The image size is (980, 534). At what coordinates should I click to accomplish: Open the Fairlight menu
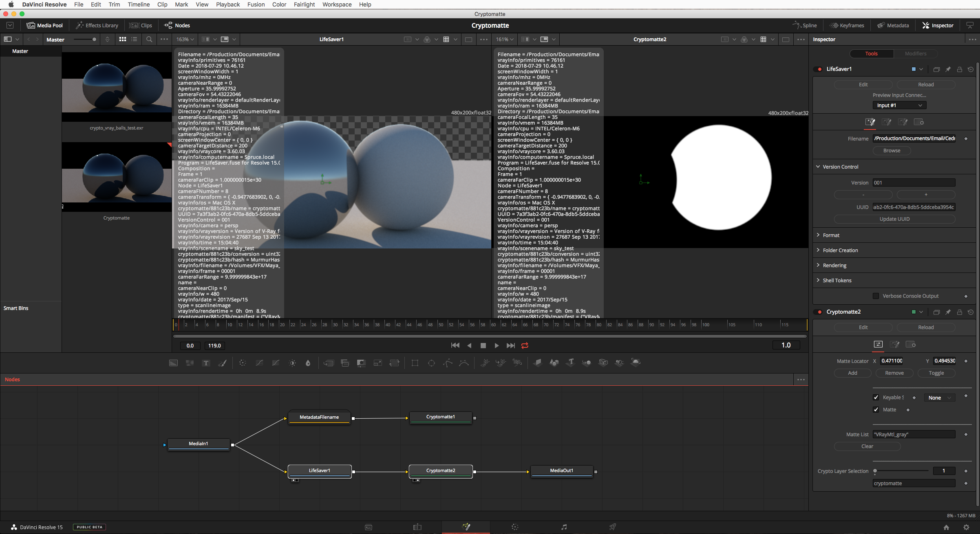point(304,4)
